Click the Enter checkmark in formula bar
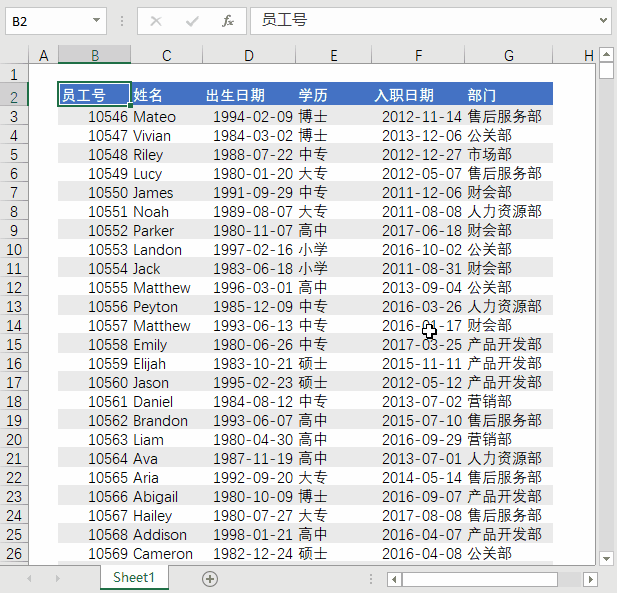Image resolution: width=617 pixels, height=593 pixels. 192,21
